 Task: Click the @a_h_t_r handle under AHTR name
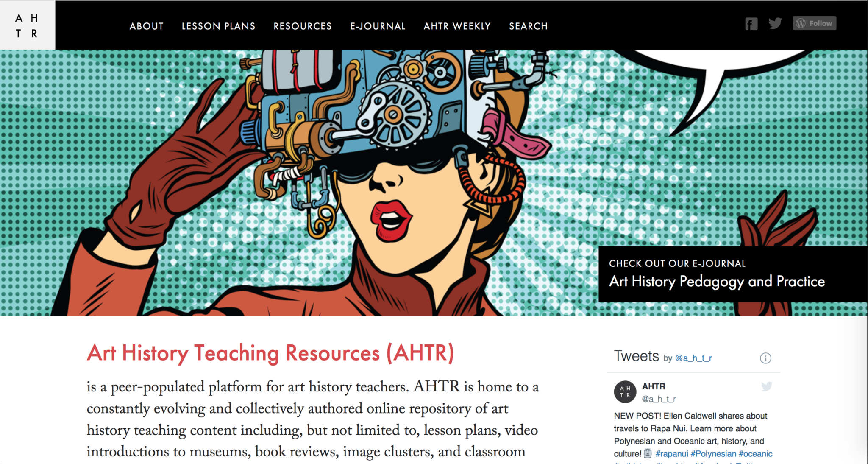659,399
